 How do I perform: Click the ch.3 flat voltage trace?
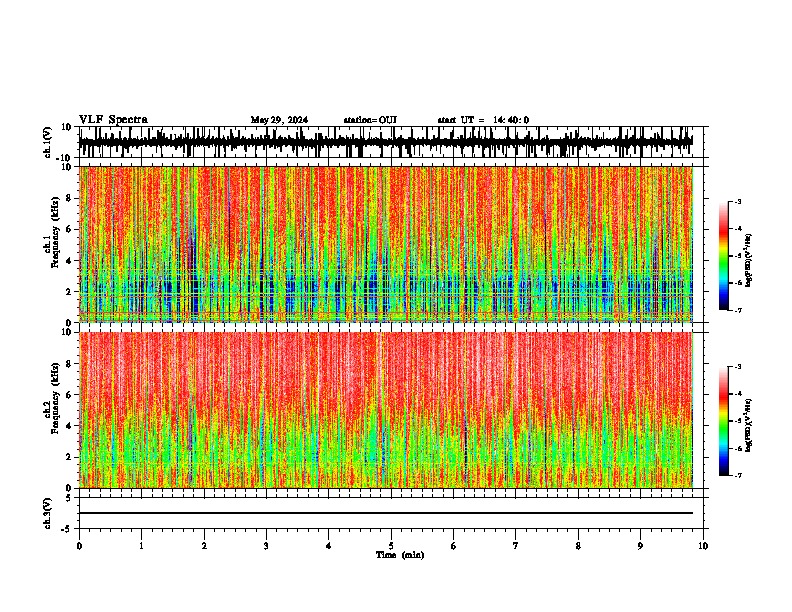pyautogui.click(x=386, y=513)
